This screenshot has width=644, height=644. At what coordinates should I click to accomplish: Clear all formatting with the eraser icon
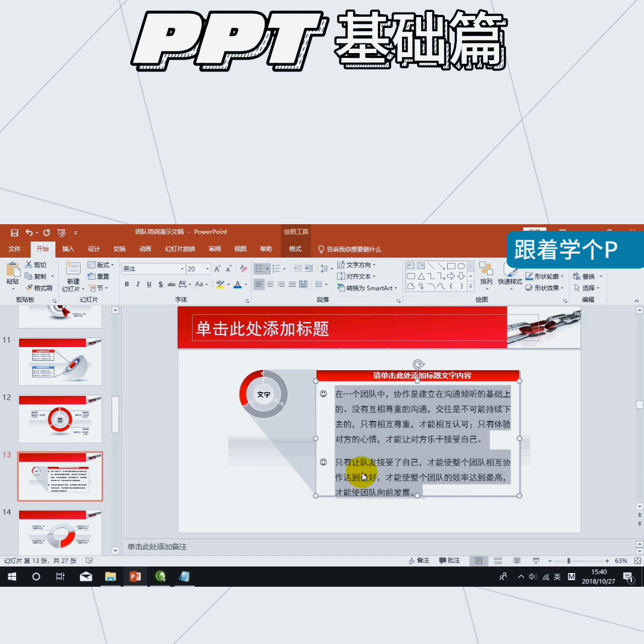[243, 268]
